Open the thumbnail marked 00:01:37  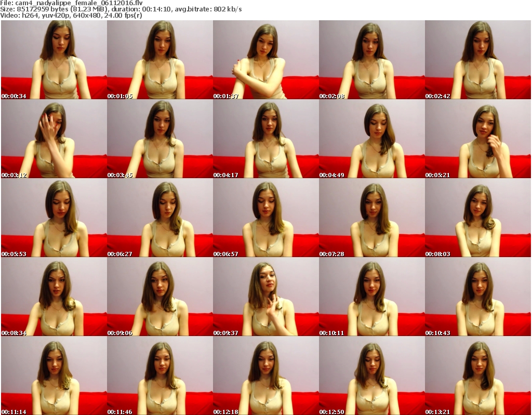point(265,59)
